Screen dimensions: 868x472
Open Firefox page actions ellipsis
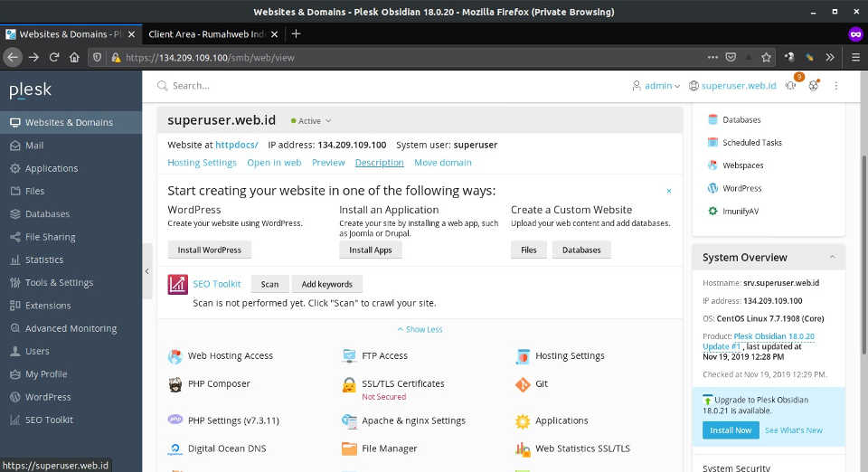[712, 57]
